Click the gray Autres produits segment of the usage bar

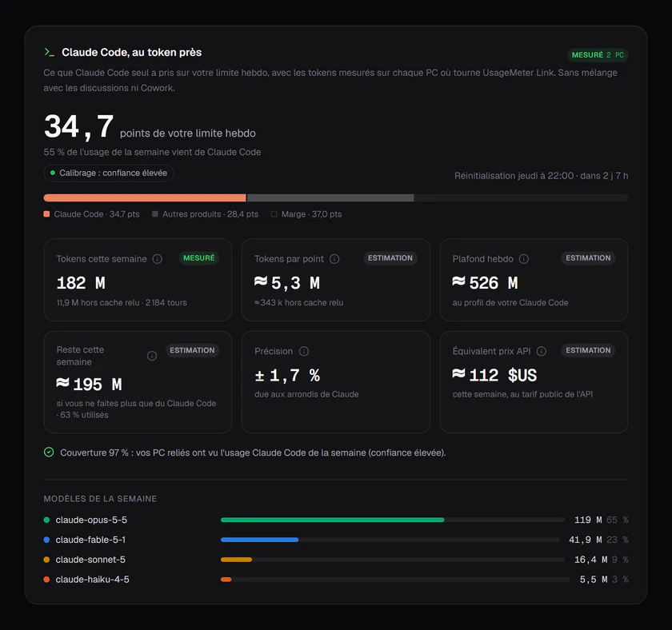[x=330, y=197]
